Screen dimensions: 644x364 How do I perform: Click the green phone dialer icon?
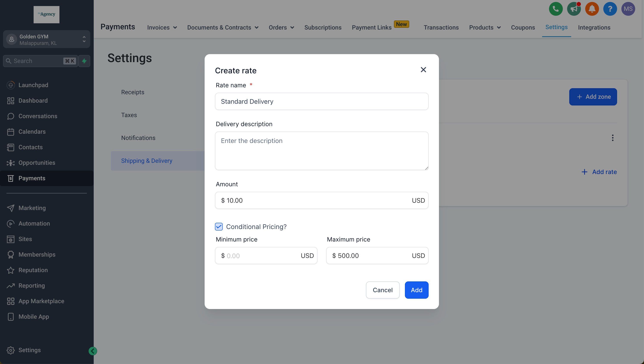click(x=555, y=9)
